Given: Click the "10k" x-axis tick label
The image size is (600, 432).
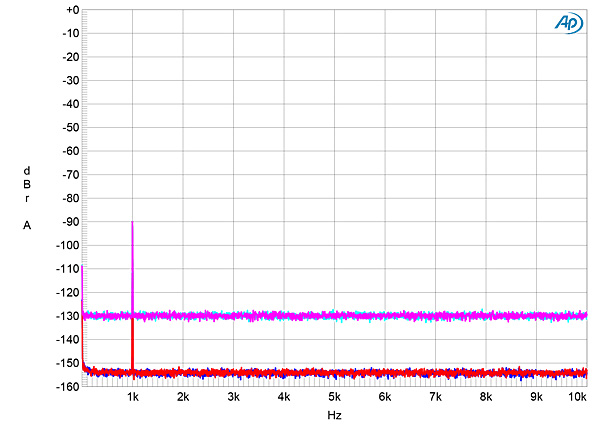Looking at the screenshot, I should tap(577, 397).
